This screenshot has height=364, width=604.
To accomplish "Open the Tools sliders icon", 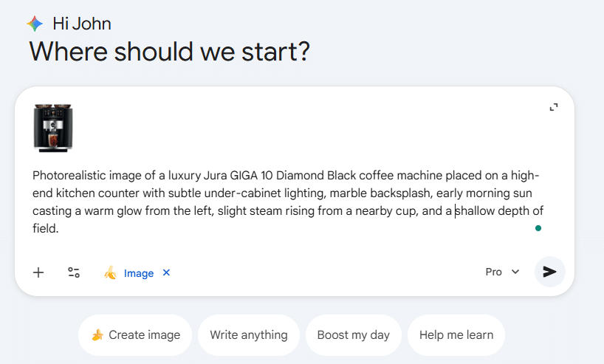I will coord(74,272).
